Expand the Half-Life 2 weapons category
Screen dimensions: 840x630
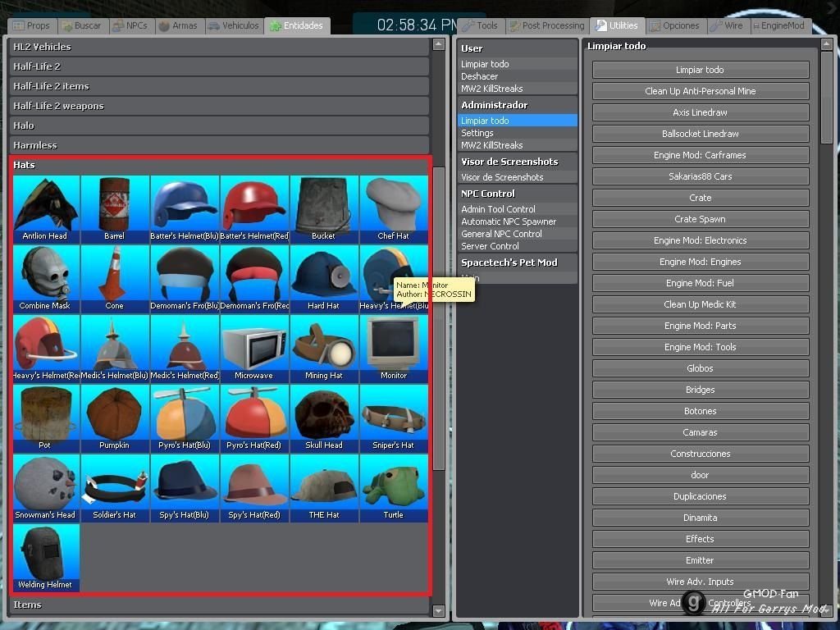coord(219,106)
